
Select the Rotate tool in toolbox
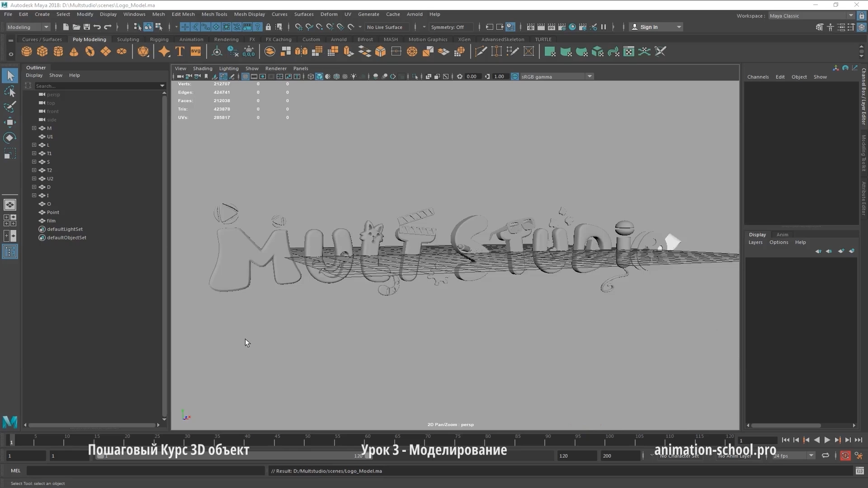point(10,138)
